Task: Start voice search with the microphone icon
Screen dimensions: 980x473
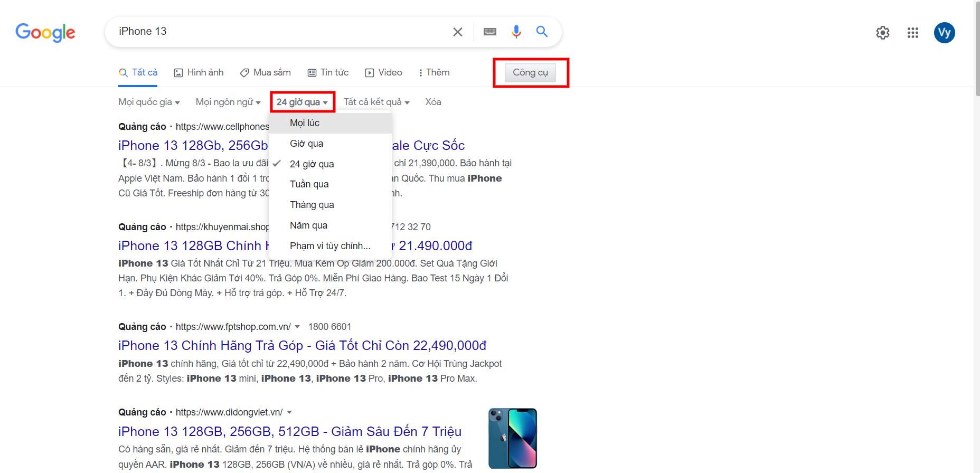Action: (x=516, y=32)
